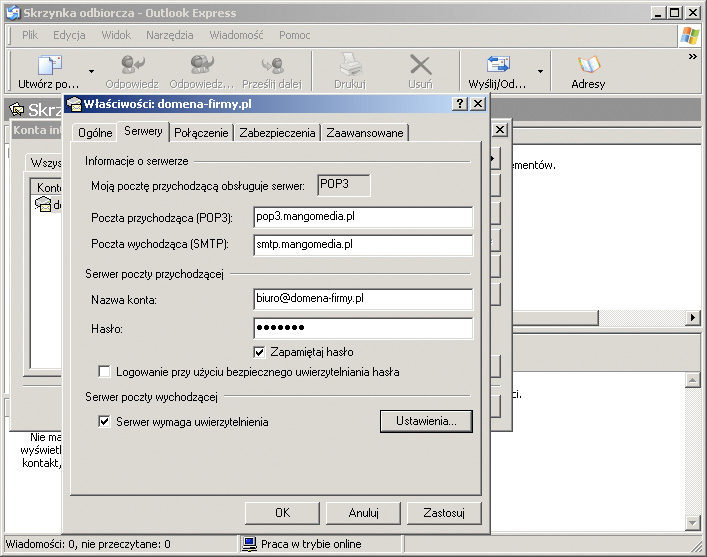Open the Adresy address book icon
The image size is (707, 557).
588,65
